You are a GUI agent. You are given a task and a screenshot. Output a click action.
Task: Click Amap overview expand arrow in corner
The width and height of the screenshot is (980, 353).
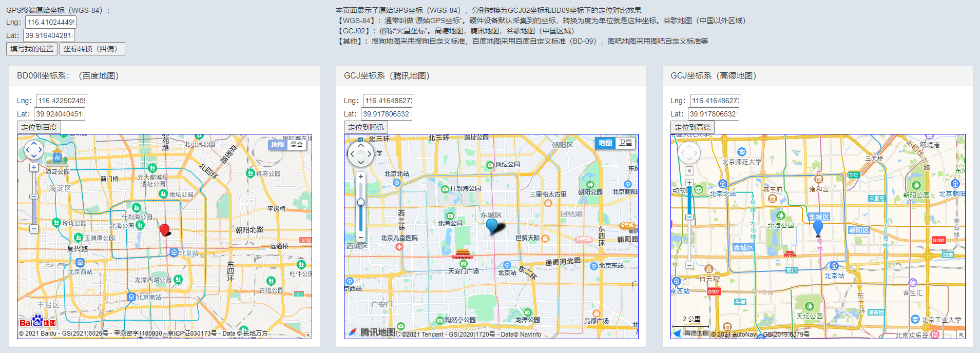(961, 335)
